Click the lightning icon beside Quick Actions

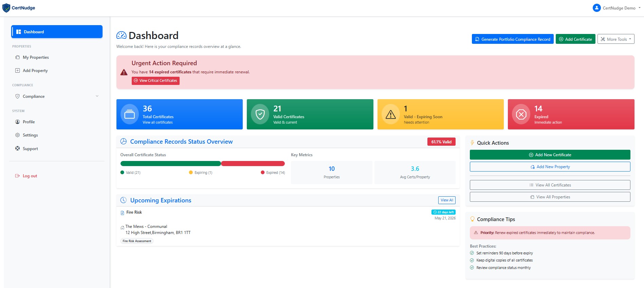pyautogui.click(x=472, y=143)
